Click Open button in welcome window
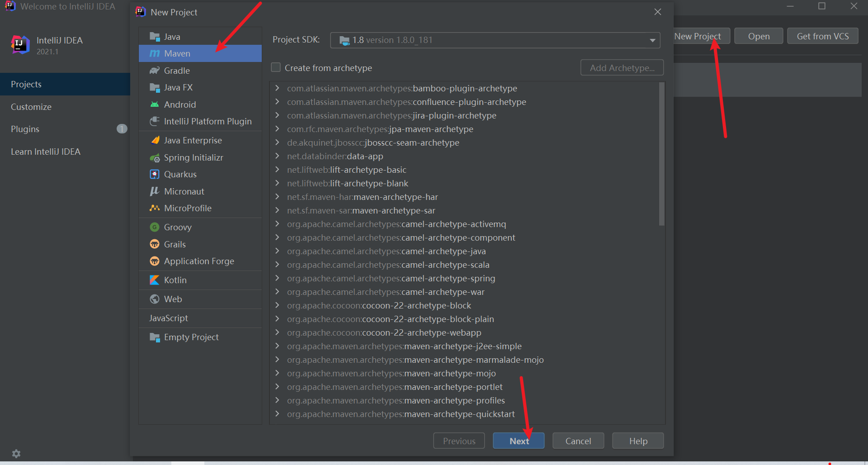 point(759,36)
